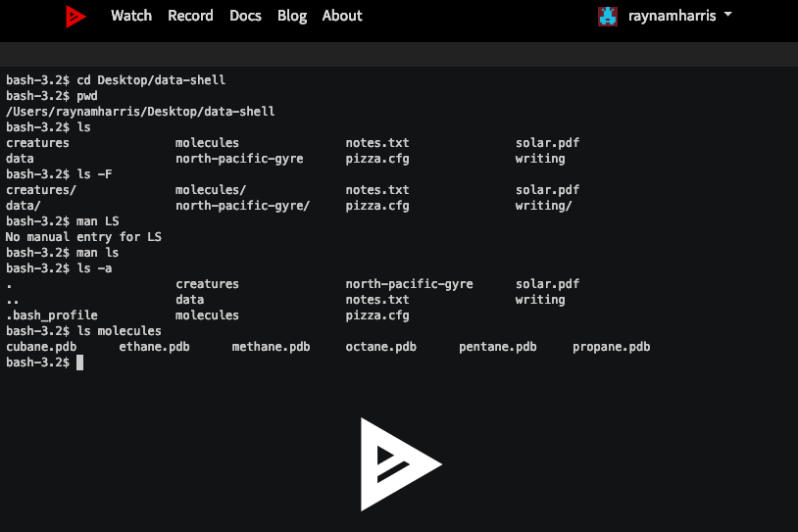The height and width of the screenshot is (532, 798).
Task: Click 'north-pacific-gyre/' in ls -F output
Action: (243, 206)
